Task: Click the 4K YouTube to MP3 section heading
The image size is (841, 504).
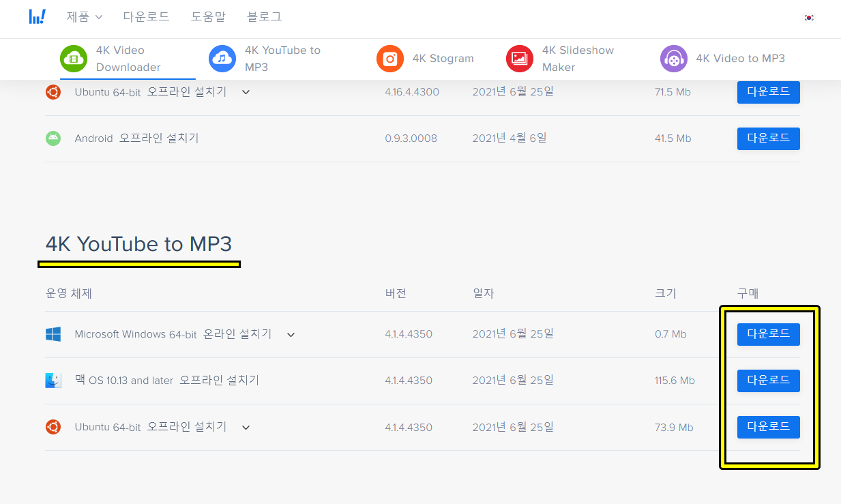Action: [x=139, y=243]
